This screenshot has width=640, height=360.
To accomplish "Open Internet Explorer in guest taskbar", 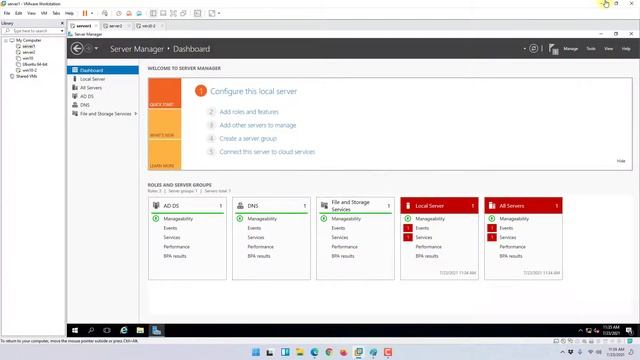I will (x=124, y=331).
